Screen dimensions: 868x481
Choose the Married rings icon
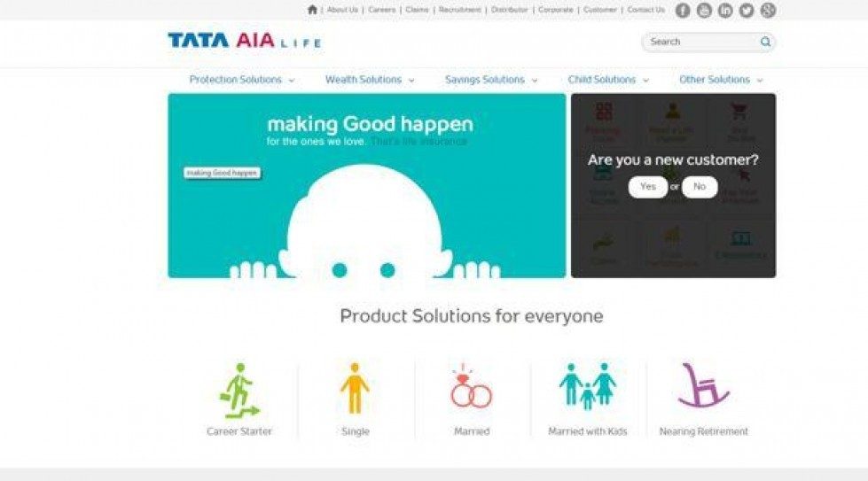[x=471, y=386]
